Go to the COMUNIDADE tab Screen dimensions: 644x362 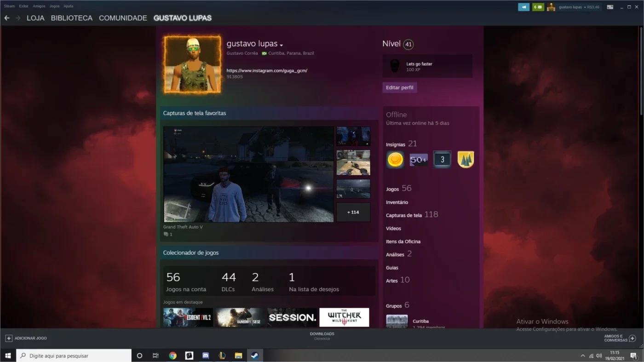123,18
